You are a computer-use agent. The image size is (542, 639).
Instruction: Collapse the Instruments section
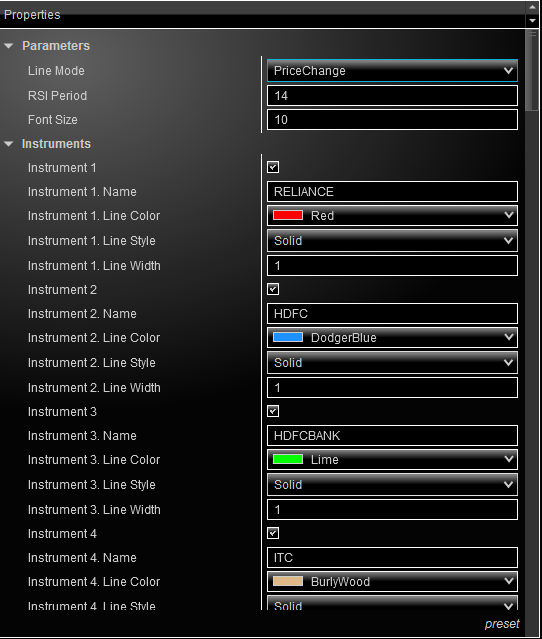tap(9, 144)
